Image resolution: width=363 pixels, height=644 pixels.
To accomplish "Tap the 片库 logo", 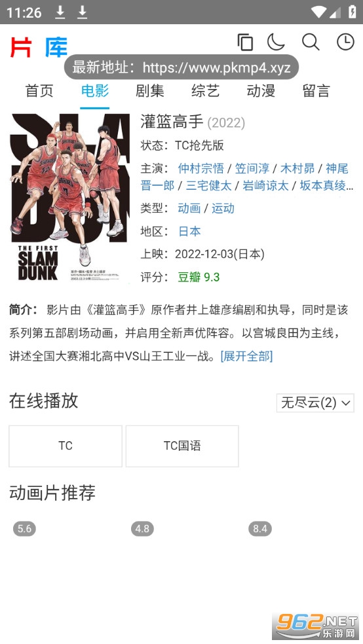I will [39, 47].
